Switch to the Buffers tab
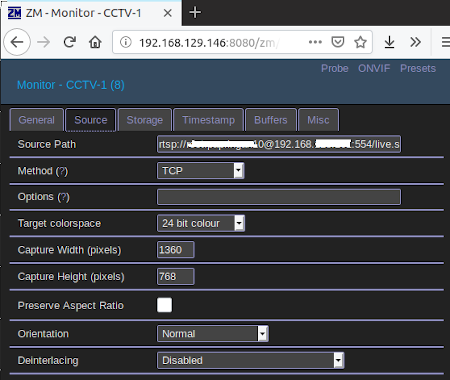450x380 pixels. coord(271,120)
